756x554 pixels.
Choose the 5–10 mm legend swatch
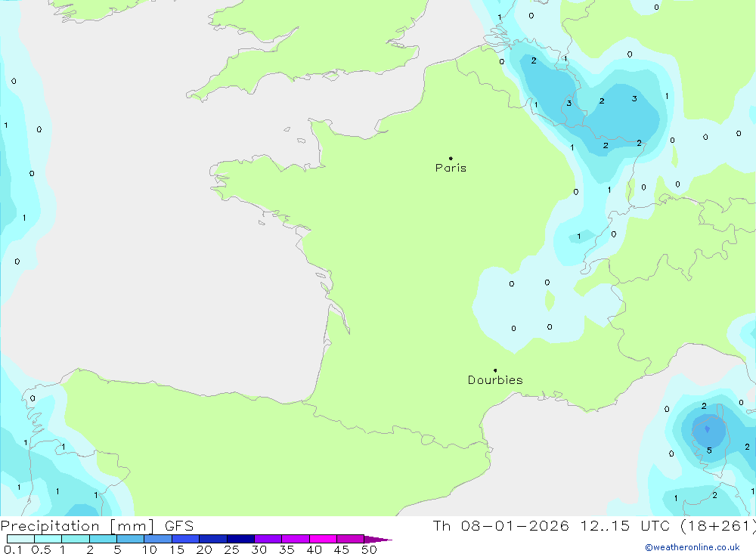(131, 539)
